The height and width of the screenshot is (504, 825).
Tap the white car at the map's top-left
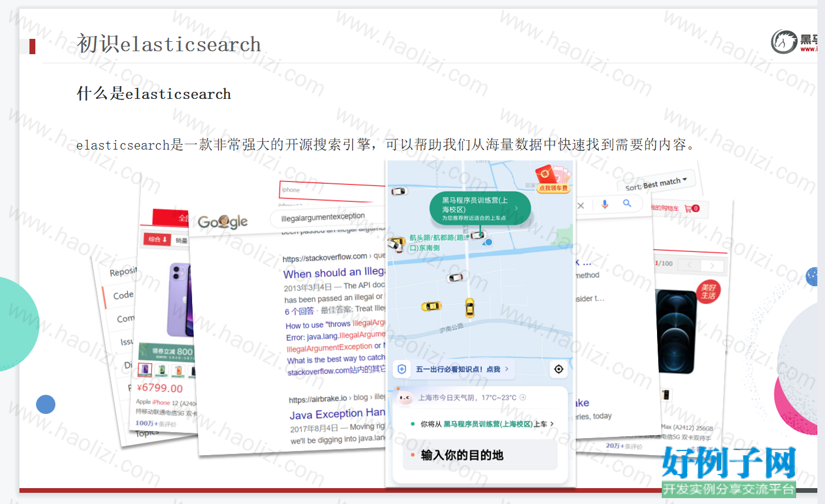pyautogui.click(x=399, y=191)
